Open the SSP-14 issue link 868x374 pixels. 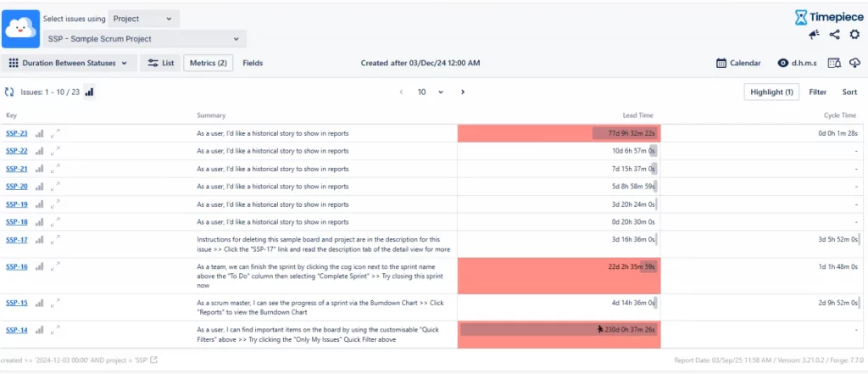(x=17, y=330)
